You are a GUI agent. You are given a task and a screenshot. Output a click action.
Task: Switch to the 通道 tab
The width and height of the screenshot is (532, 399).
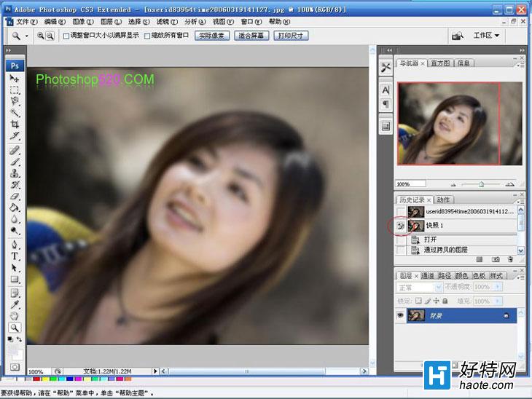(x=428, y=276)
